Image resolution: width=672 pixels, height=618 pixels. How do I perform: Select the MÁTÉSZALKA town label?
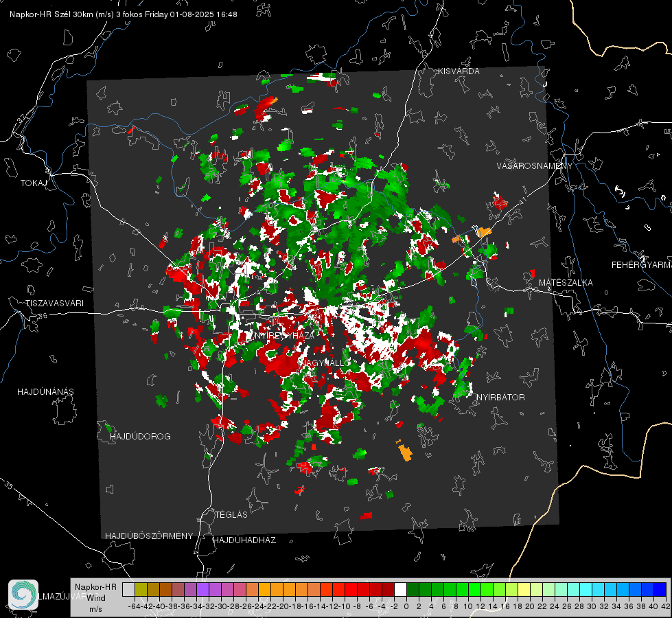click(566, 283)
